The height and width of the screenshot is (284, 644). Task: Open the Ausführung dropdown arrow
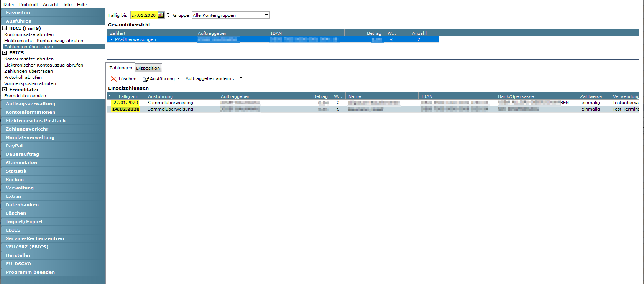coord(178,79)
